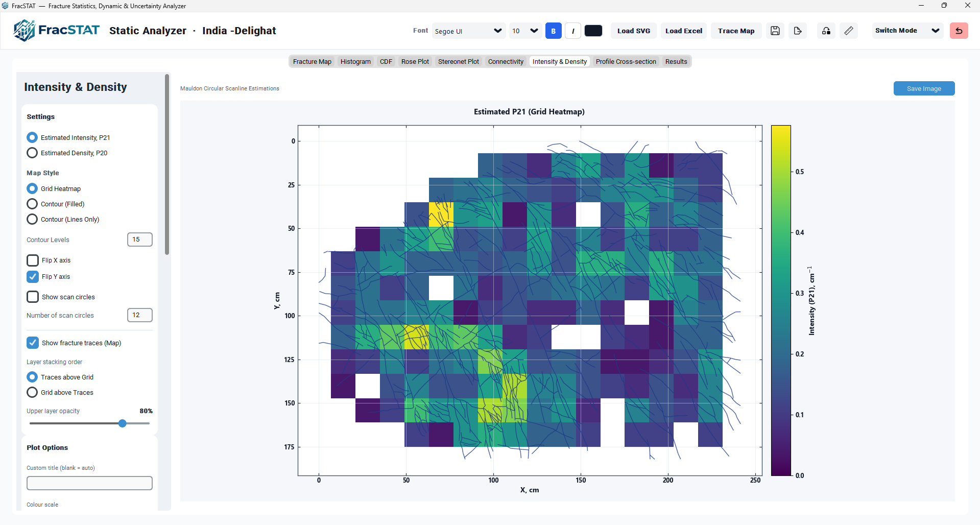The width and height of the screenshot is (980, 525).
Task: Click the Number of scan circles field
Action: [140, 315]
